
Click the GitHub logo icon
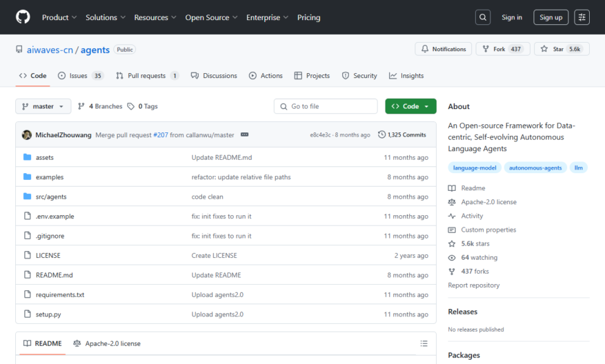[23, 17]
